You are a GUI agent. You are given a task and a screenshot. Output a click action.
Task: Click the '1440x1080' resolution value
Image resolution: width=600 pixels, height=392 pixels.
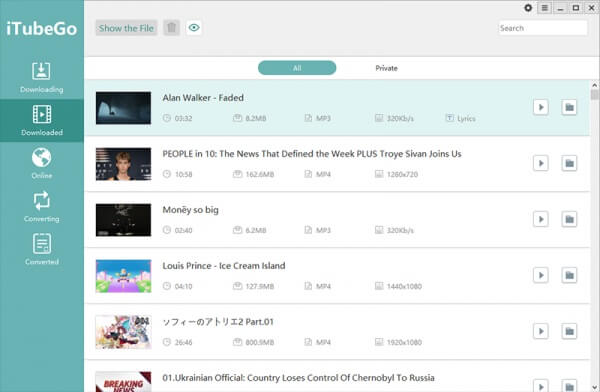coord(404,286)
